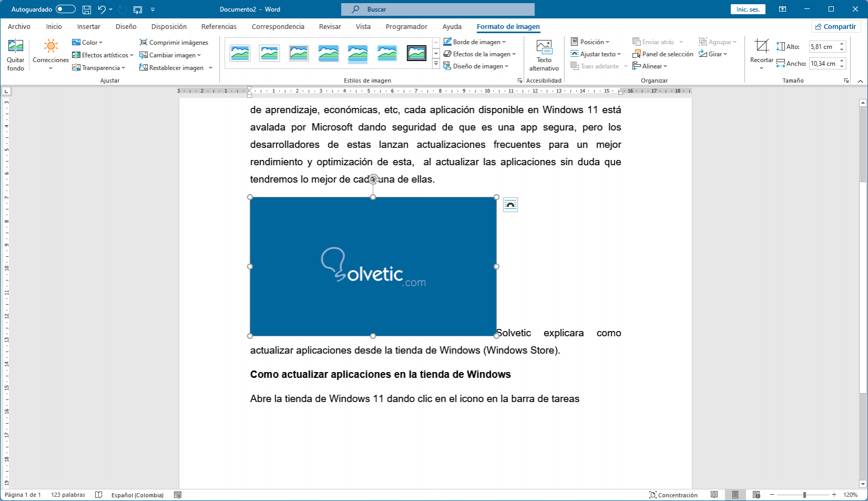The image size is (868, 501).
Task: Click the Solvetic image in the document
Action: tap(373, 266)
